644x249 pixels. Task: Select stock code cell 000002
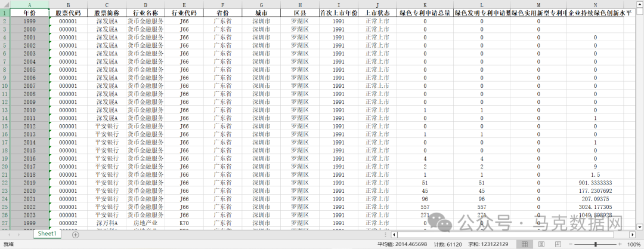68,223
